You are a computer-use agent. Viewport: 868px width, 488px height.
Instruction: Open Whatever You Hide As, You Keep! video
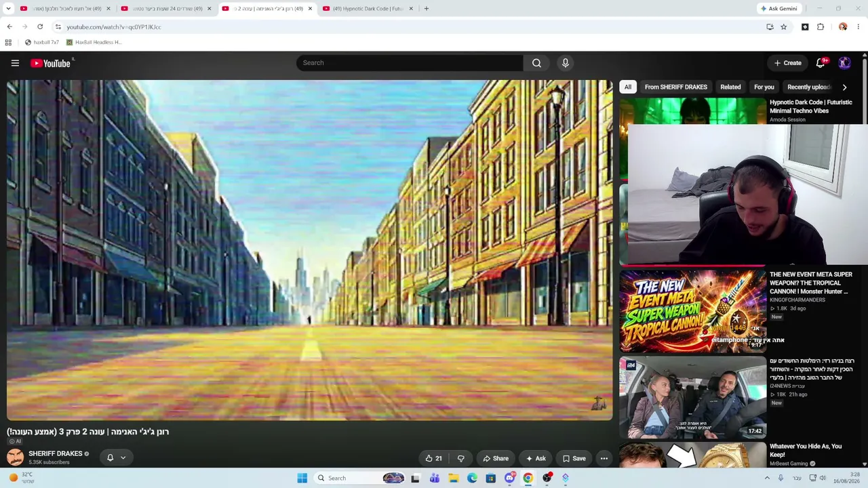tap(806, 450)
